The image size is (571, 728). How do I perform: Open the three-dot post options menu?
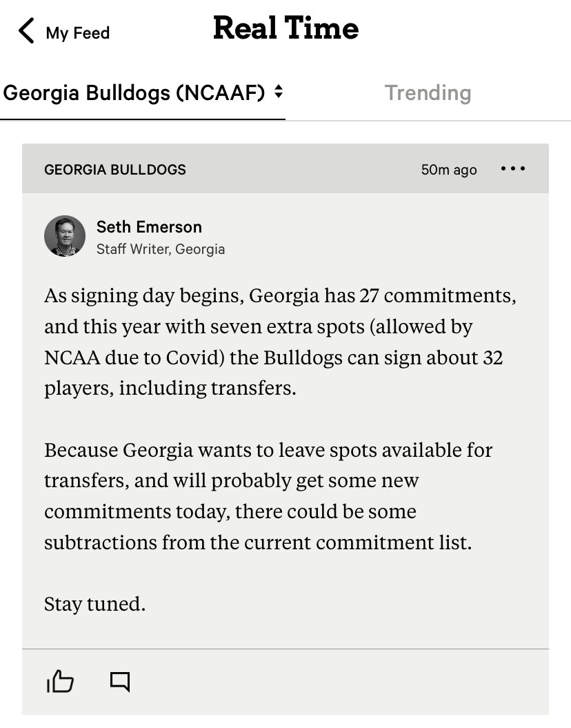[513, 169]
